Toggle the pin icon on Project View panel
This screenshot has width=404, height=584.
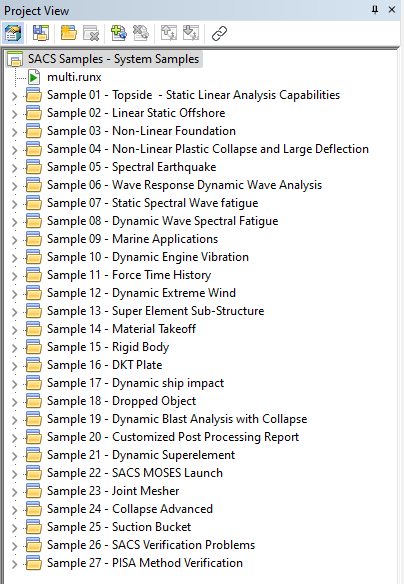click(x=375, y=10)
